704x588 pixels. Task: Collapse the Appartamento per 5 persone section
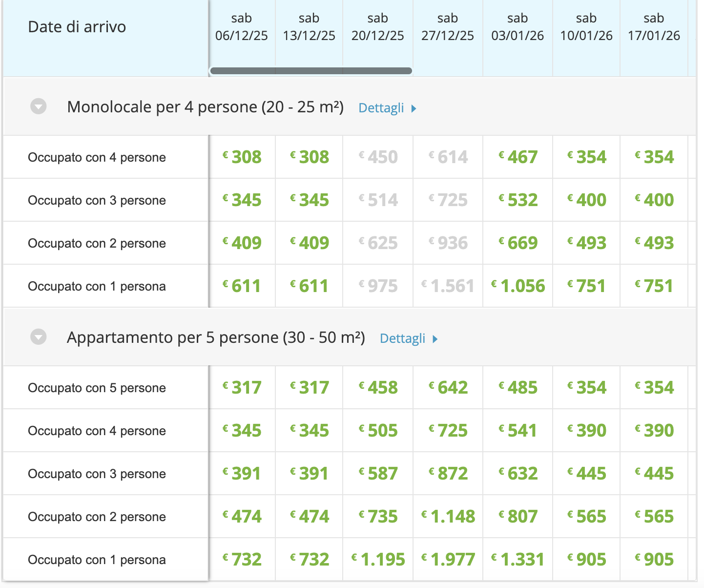38,337
